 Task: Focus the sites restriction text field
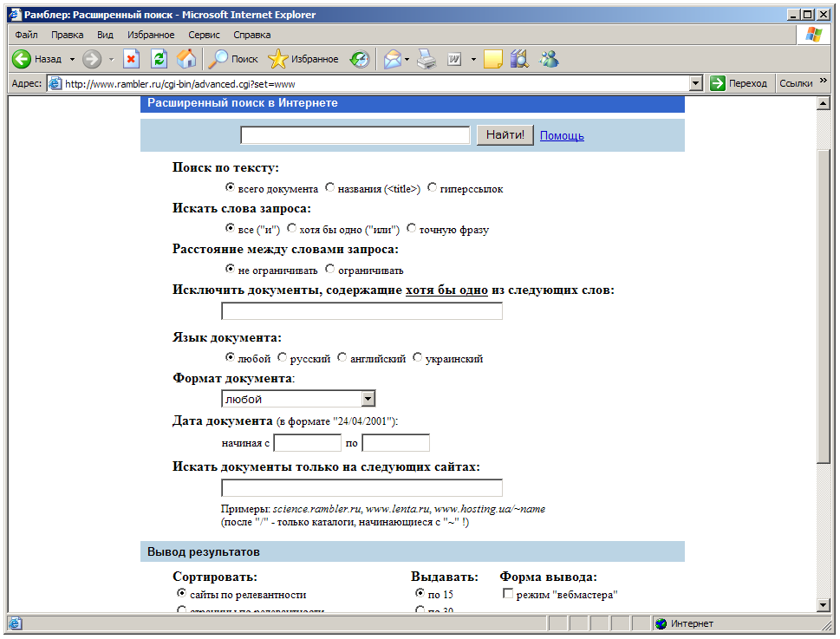361,487
